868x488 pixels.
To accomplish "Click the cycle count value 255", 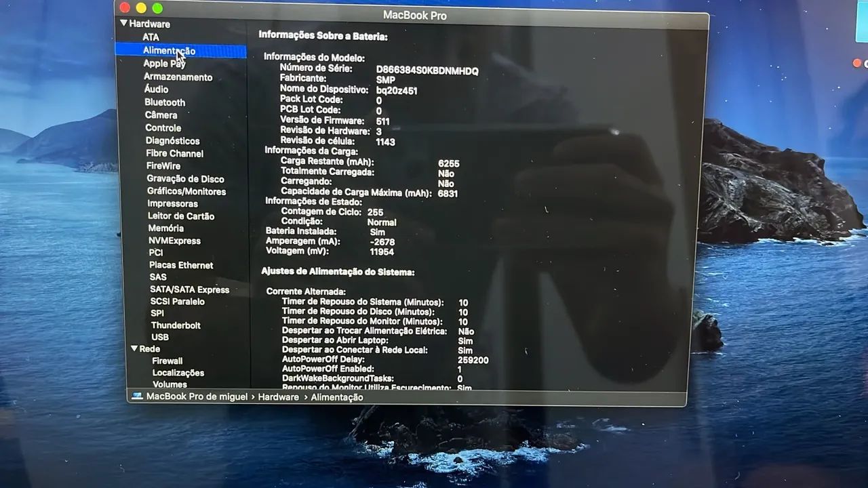I will click(x=375, y=212).
